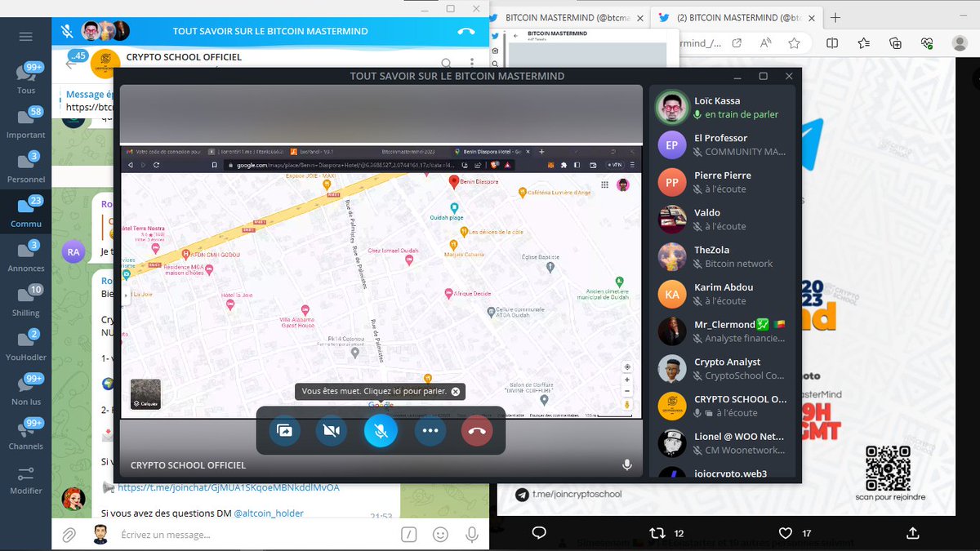Click the EP avatar of El Professor

672,144
